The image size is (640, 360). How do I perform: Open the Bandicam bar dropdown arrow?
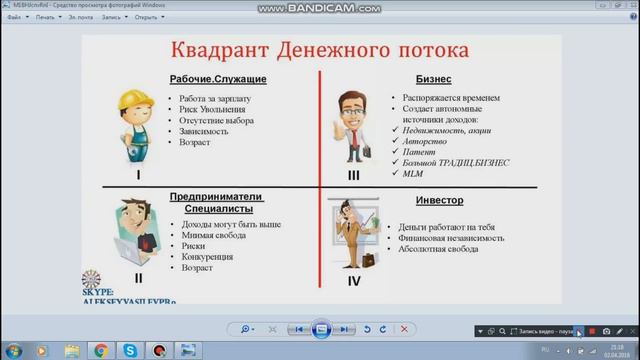[480, 331]
